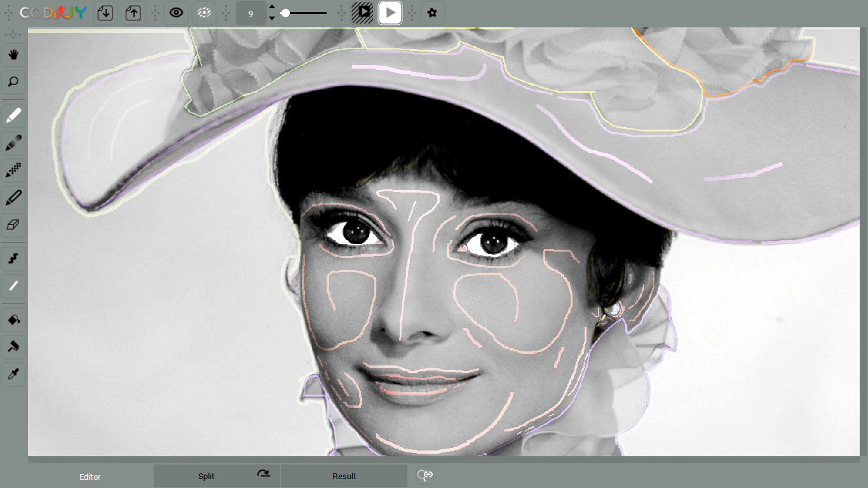This screenshot has width=868, height=488.
Task: Select the Hand pan tool
Action: (13, 55)
